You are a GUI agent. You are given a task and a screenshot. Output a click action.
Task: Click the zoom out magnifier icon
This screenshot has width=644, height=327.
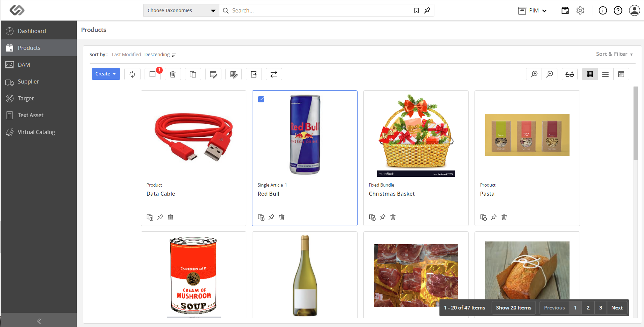click(550, 74)
